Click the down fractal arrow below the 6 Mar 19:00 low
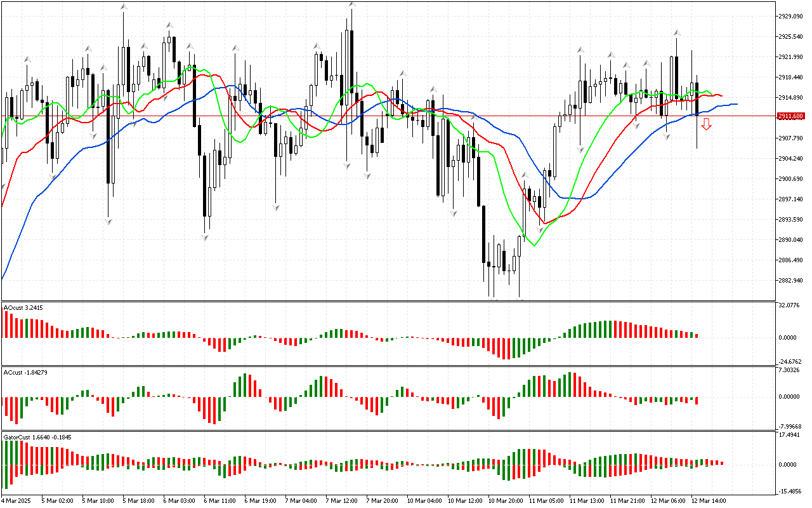 click(276, 207)
